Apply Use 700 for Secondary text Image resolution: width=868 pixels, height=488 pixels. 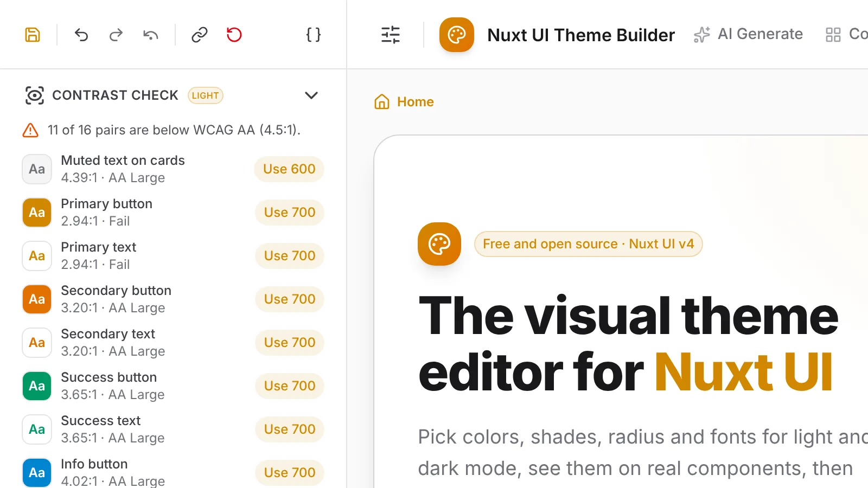click(x=290, y=343)
